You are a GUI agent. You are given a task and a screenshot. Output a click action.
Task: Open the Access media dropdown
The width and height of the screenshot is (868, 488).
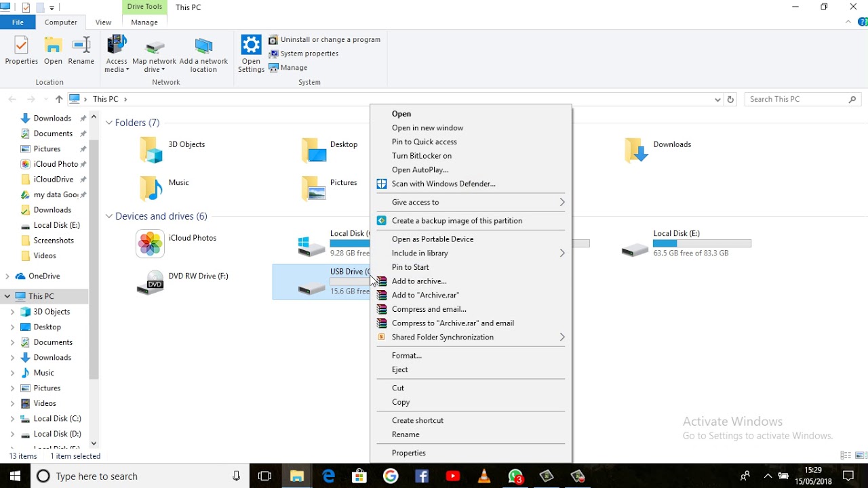point(117,54)
